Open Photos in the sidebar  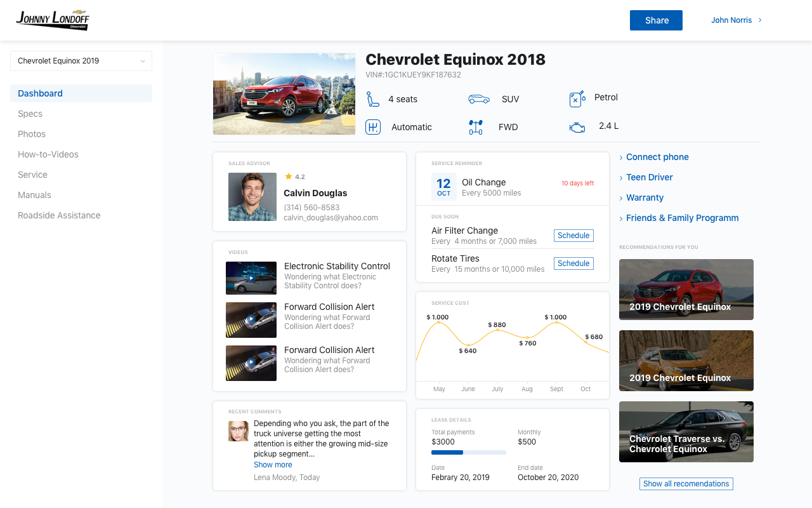(32, 134)
